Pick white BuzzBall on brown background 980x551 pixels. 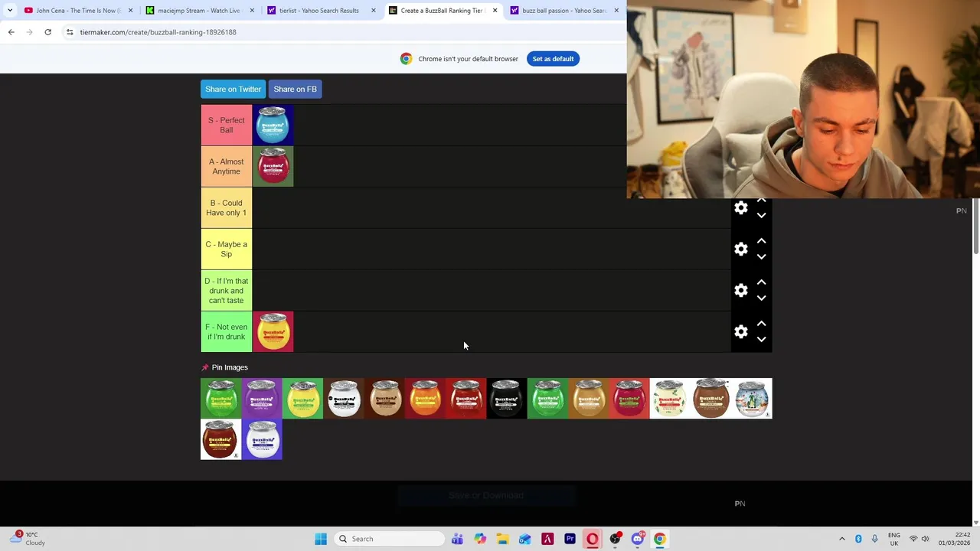tap(344, 398)
